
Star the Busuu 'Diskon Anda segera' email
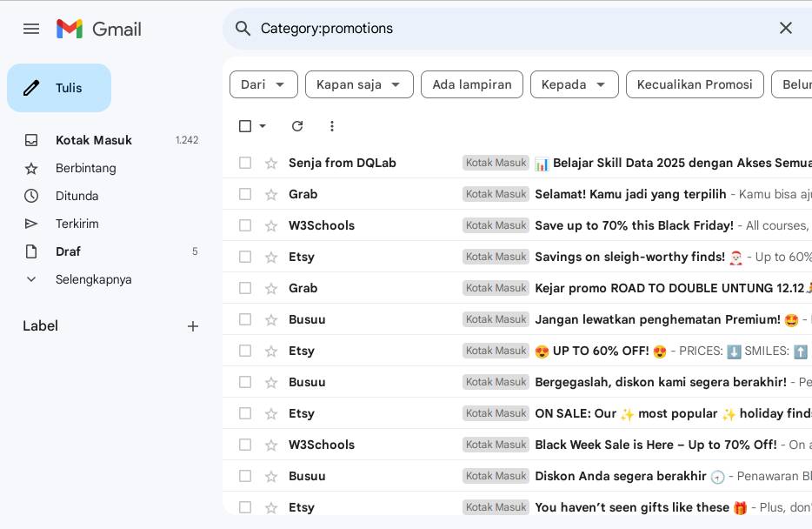[x=271, y=476]
